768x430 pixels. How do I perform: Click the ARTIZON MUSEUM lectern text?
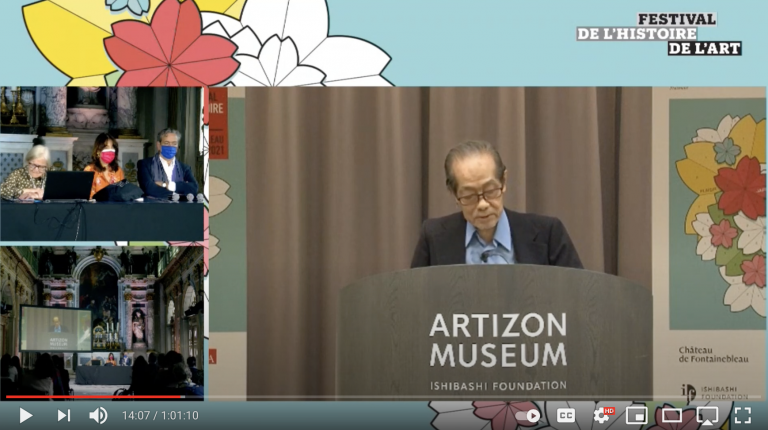(498, 340)
